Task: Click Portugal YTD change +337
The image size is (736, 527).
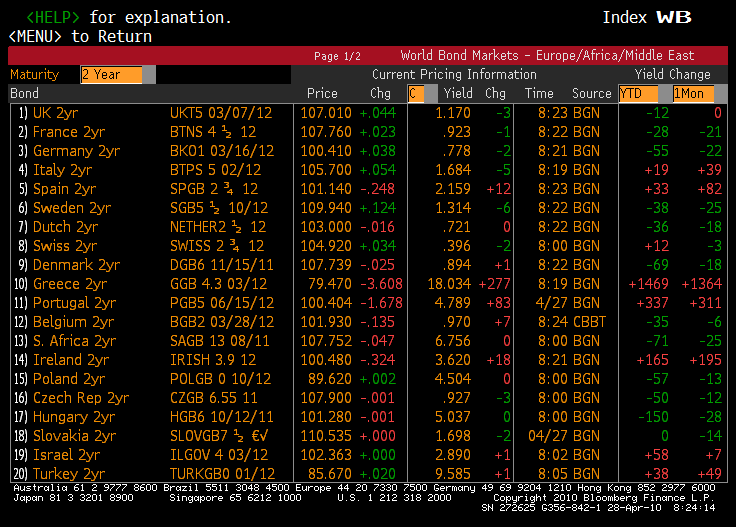Action: [652, 303]
